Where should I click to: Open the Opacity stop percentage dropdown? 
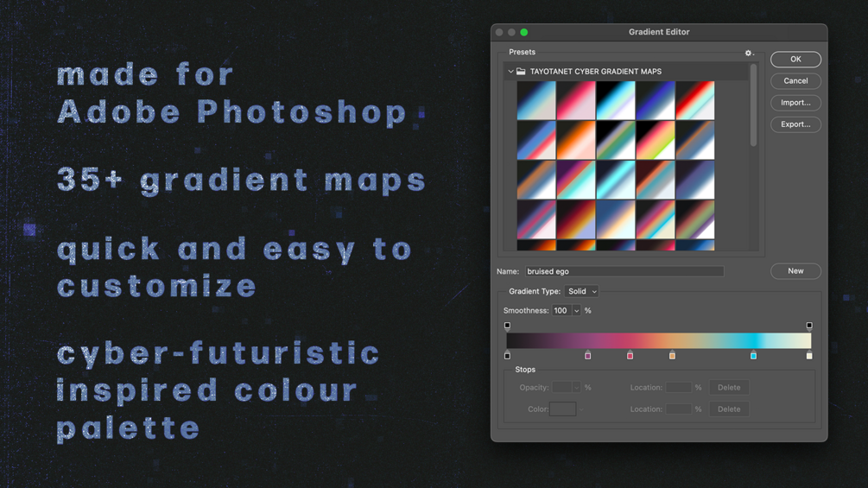[576, 387]
